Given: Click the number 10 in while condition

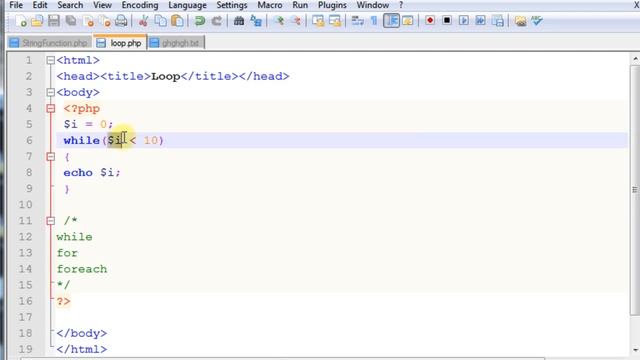Looking at the screenshot, I should pyautogui.click(x=150, y=140).
